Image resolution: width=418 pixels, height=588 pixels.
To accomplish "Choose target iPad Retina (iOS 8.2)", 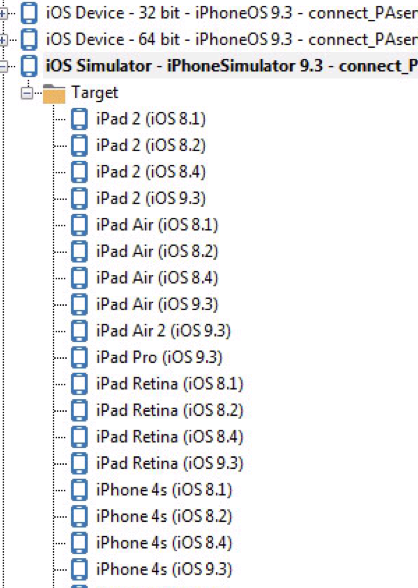I will 170,411.
